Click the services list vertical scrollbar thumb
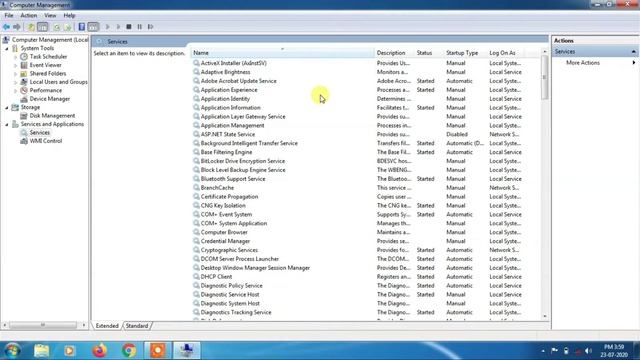The height and width of the screenshot is (360, 640). pyautogui.click(x=544, y=78)
